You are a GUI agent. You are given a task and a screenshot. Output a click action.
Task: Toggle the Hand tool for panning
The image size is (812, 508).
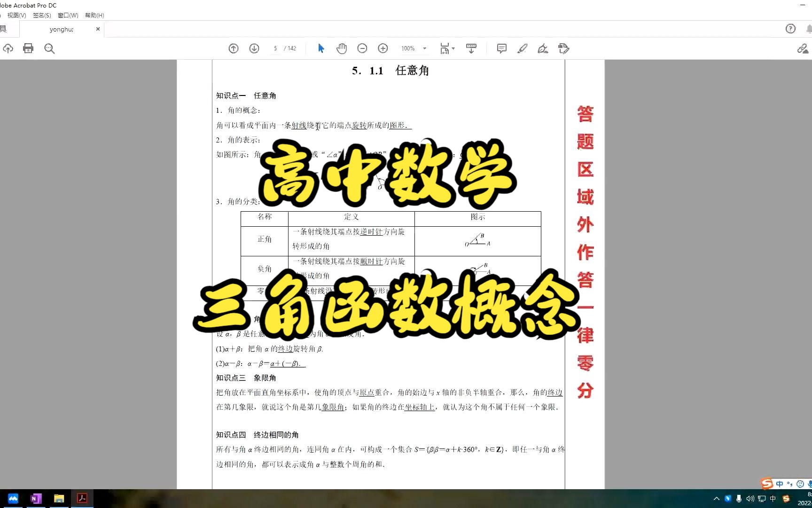click(342, 48)
